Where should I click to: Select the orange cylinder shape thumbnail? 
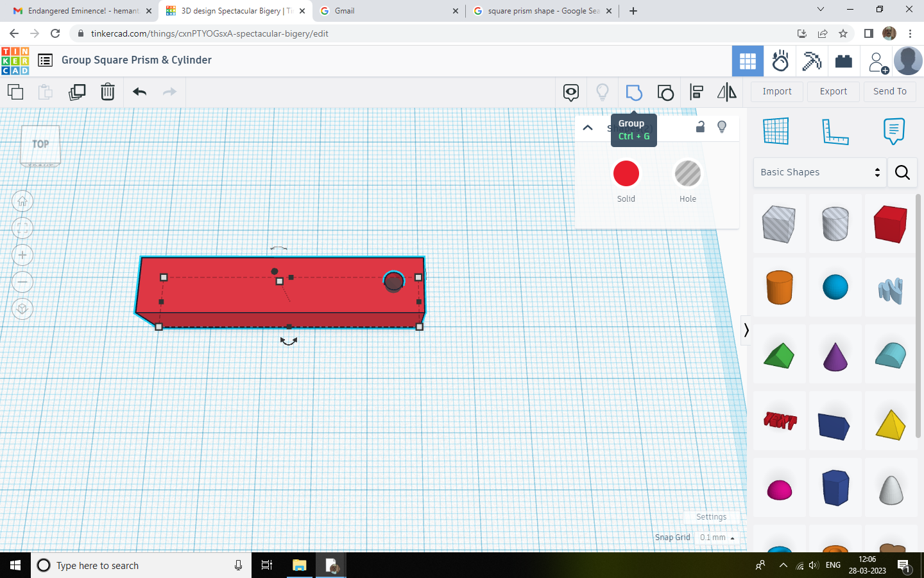[x=779, y=288]
